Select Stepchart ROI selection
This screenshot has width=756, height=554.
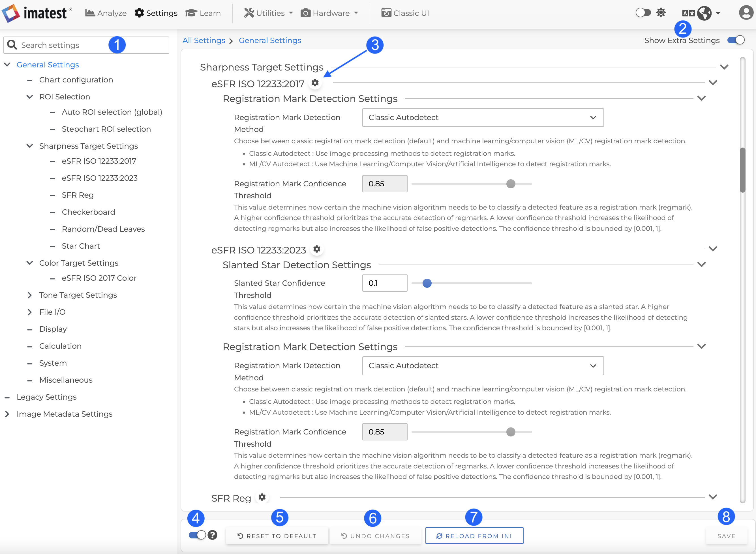click(x=106, y=129)
